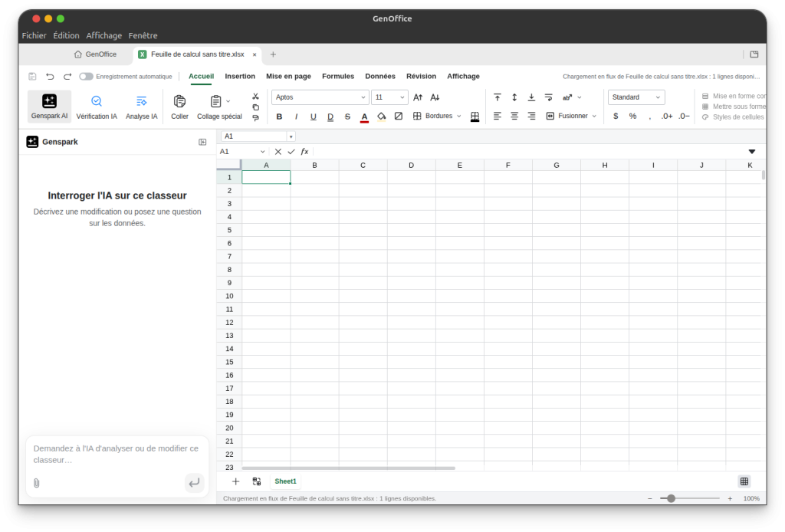Open Analyse IA tool

pos(142,106)
